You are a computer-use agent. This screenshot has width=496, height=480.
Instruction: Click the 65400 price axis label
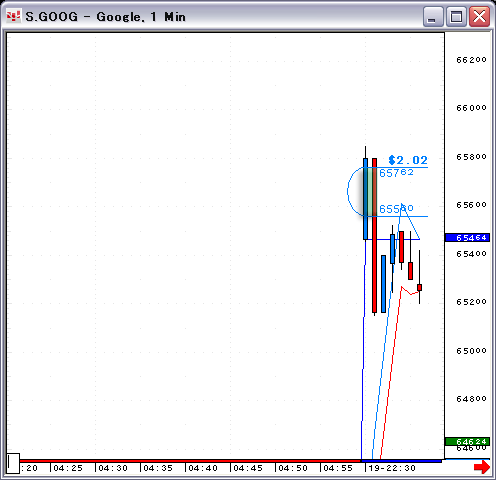[471, 254]
